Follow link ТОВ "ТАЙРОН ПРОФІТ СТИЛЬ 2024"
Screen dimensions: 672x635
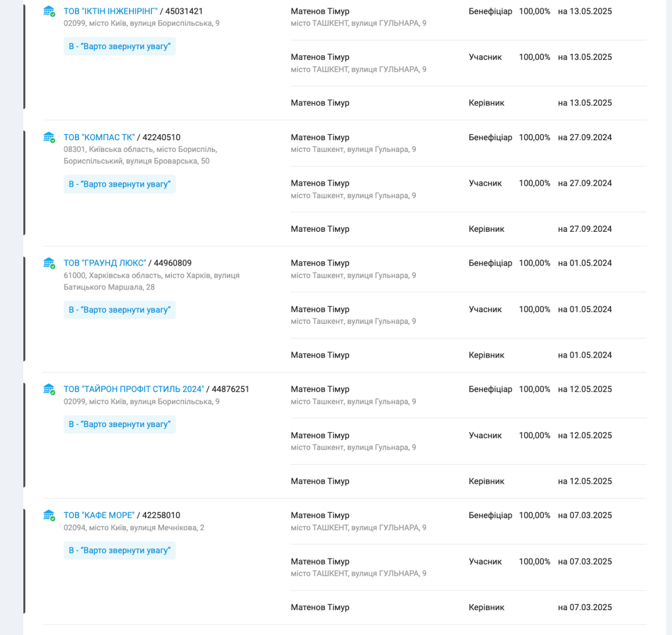pyautogui.click(x=134, y=389)
